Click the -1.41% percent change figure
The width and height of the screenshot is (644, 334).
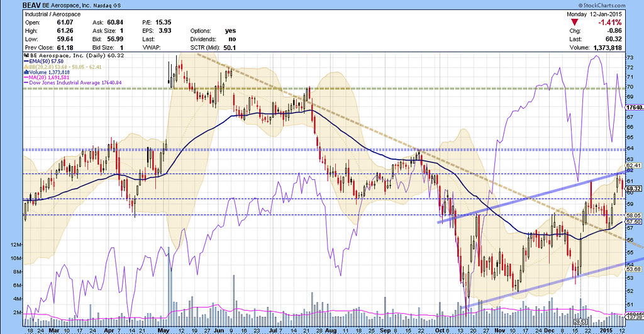point(609,23)
